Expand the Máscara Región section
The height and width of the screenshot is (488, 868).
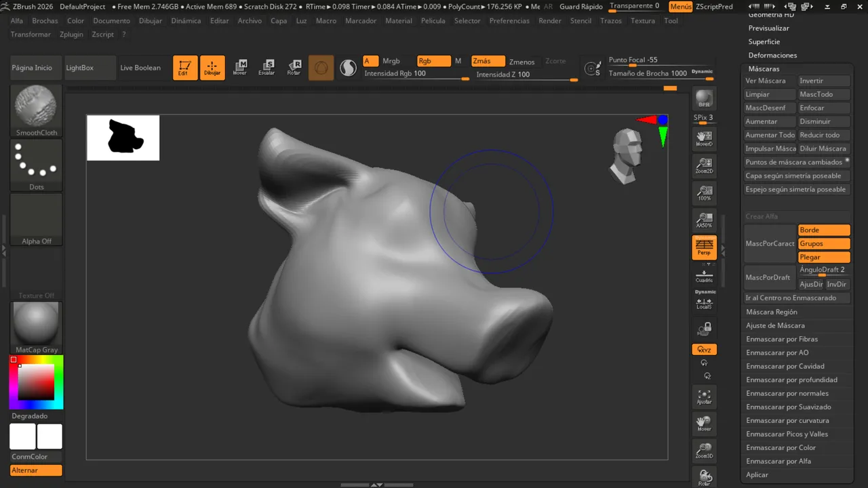[772, 312]
